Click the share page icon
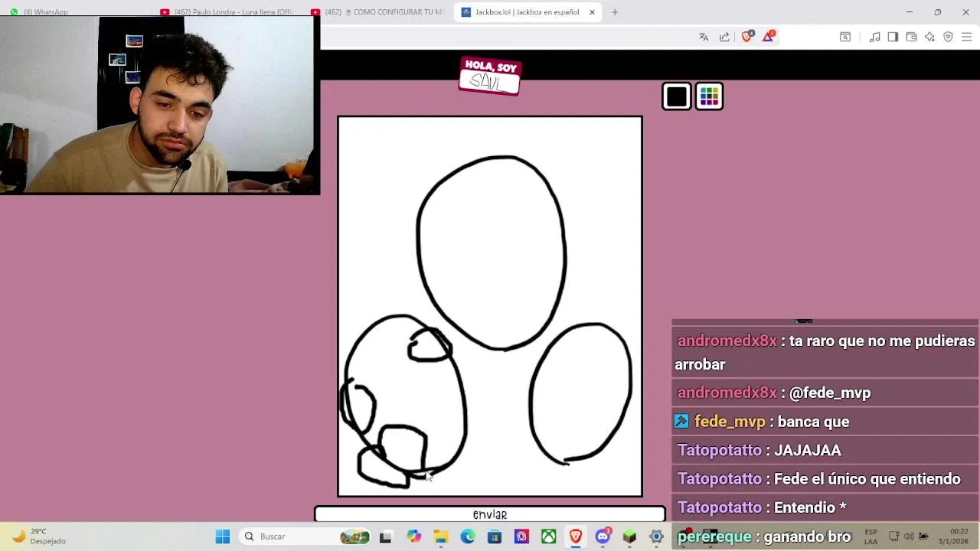 pyautogui.click(x=724, y=37)
